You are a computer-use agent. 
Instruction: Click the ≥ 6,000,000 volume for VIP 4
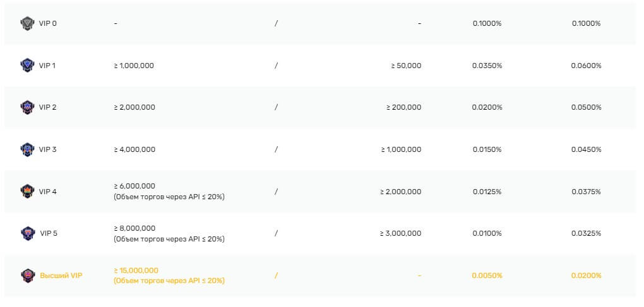coord(134,186)
